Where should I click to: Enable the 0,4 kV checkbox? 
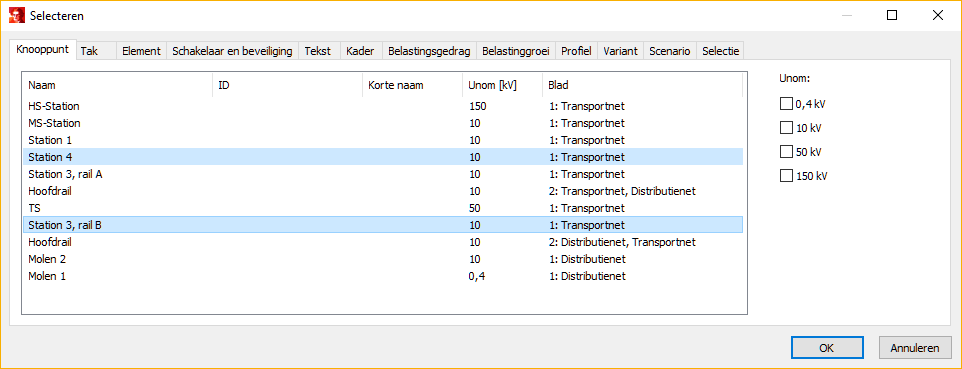click(786, 104)
